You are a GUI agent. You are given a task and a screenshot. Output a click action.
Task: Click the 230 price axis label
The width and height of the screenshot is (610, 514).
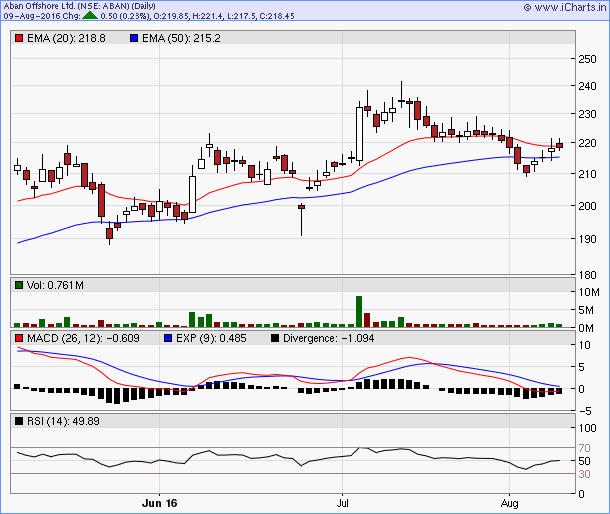coord(587,114)
